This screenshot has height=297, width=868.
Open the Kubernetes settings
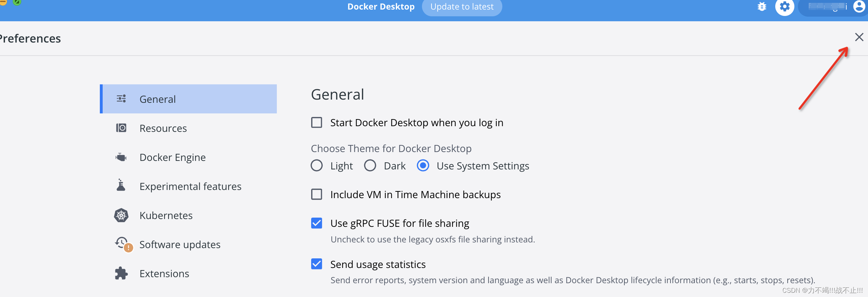pyautogui.click(x=188, y=215)
